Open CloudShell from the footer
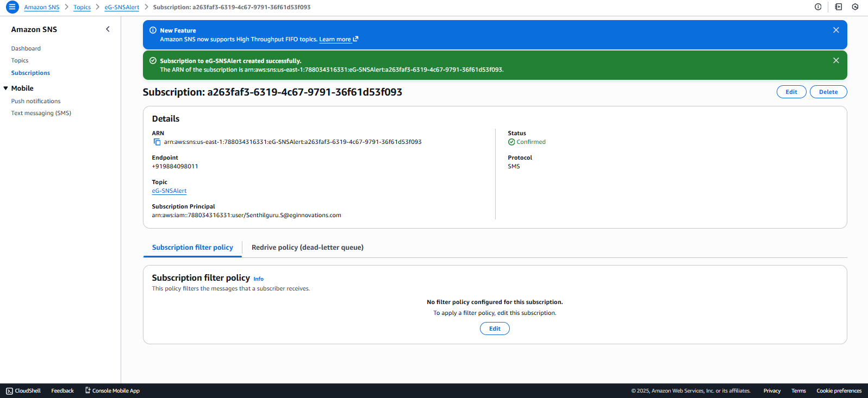 point(23,391)
